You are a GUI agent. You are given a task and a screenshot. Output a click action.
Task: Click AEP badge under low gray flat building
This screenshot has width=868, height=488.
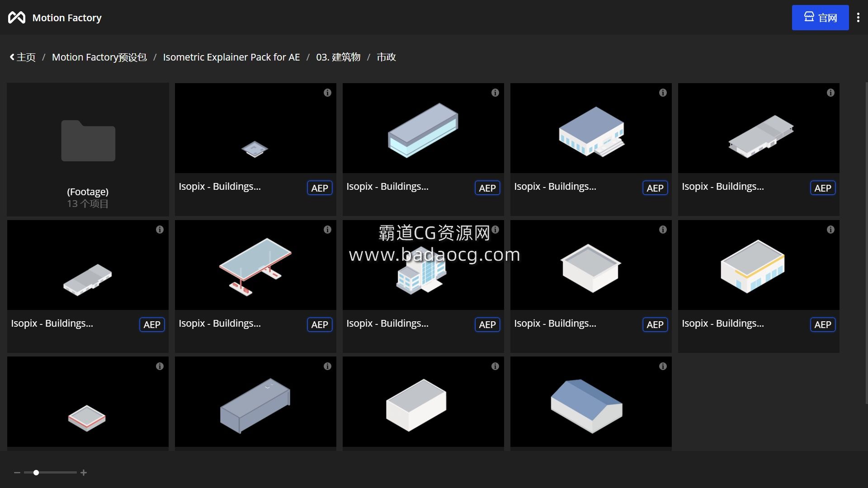pyautogui.click(x=152, y=324)
